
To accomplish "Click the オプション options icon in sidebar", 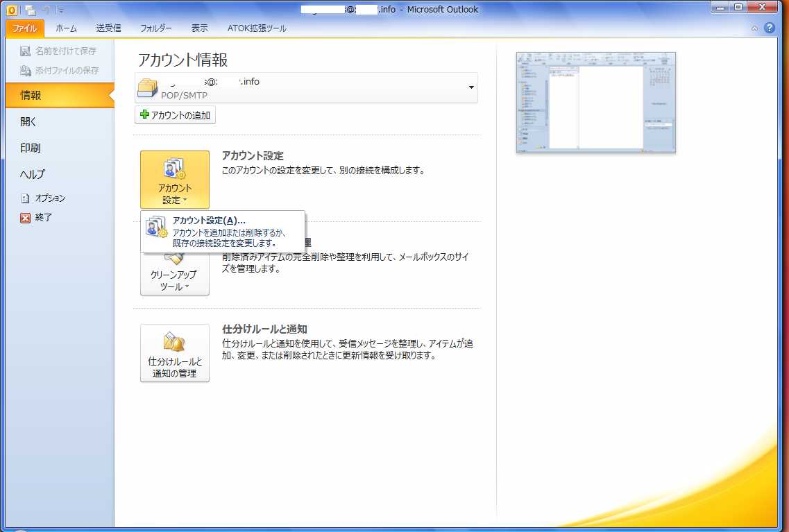I will click(x=26, y=198).
